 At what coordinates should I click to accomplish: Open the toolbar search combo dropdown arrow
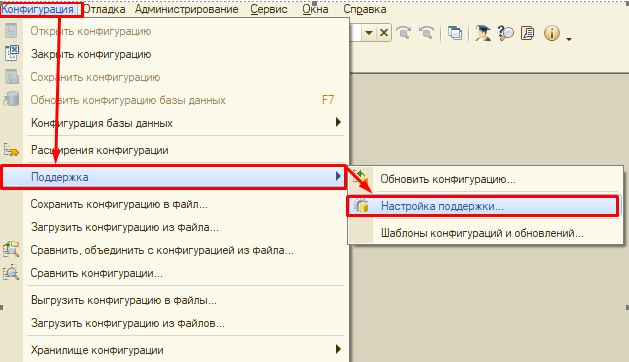(x=369, y=33)
